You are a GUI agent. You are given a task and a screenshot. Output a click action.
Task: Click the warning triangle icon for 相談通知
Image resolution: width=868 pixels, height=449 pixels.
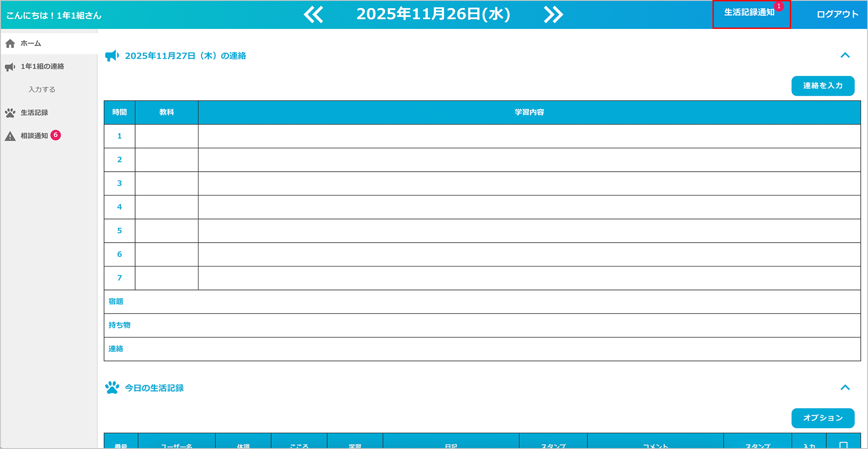(10, 136)
